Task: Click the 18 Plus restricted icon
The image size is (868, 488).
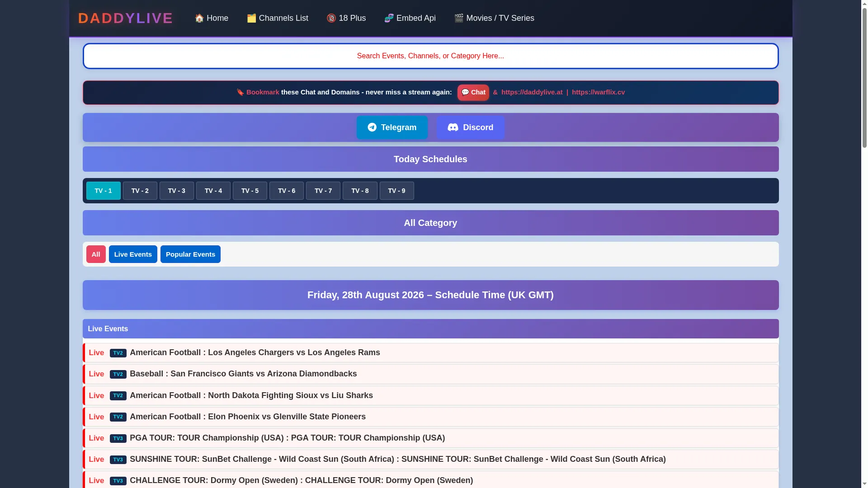Action: (x=331, y=18)
